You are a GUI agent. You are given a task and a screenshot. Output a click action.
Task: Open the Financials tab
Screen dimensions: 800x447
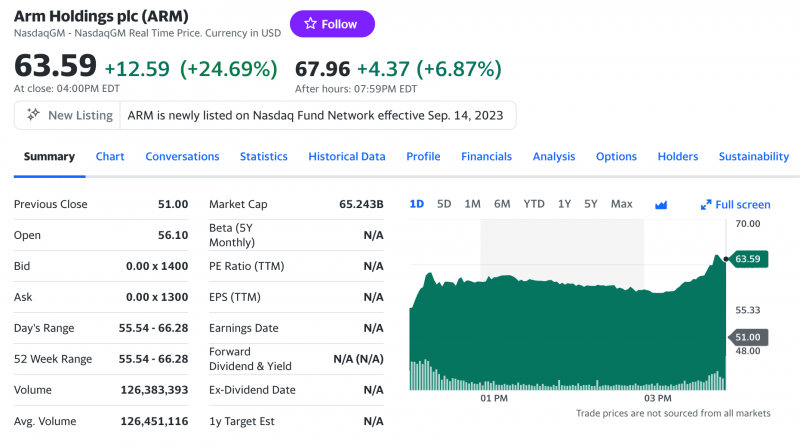(486, 157)
